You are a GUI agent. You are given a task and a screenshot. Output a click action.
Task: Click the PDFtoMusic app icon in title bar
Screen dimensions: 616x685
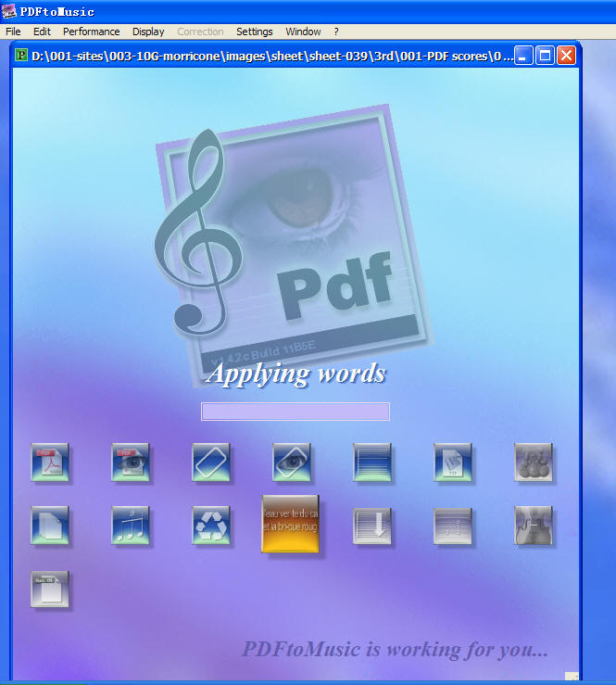coord(8,11)
